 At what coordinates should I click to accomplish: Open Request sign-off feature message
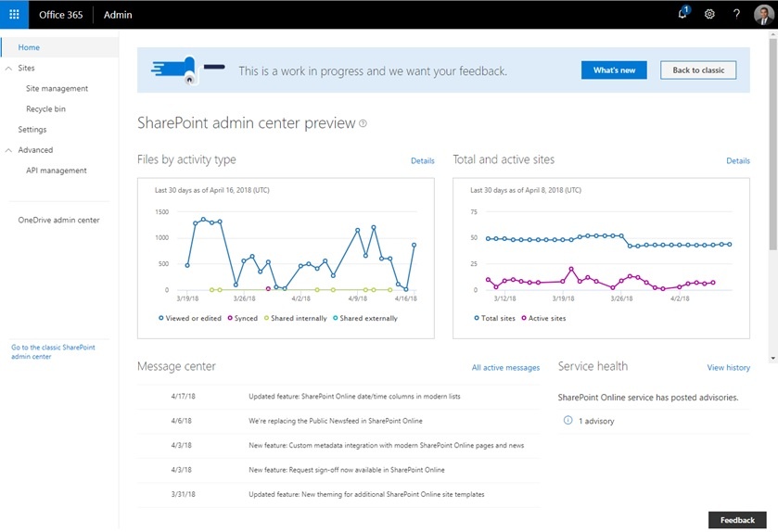tap(346, 470)
